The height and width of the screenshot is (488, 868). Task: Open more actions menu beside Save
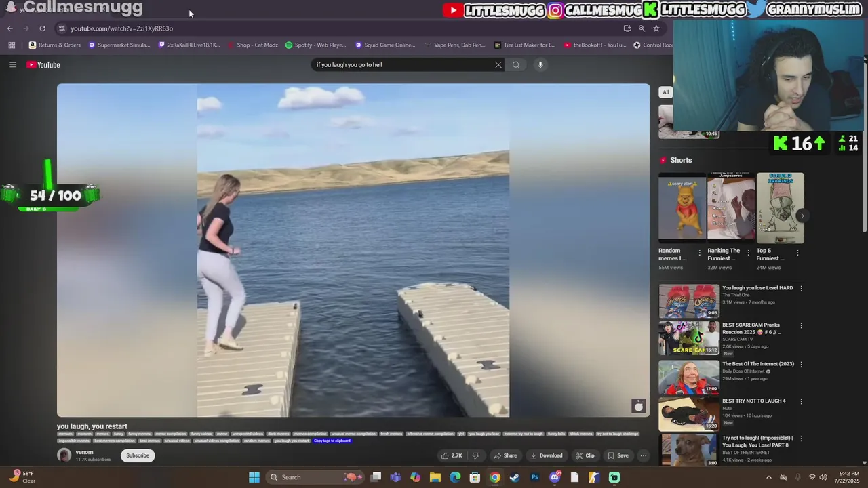coord(644,455)
